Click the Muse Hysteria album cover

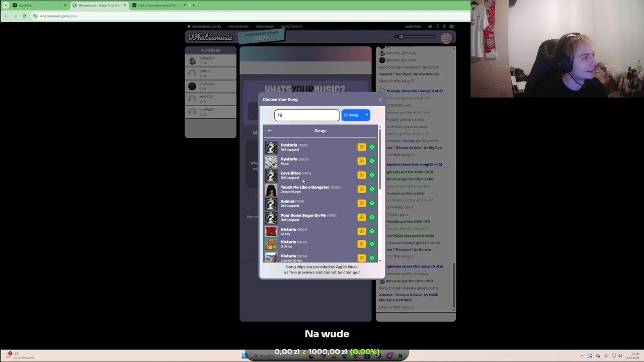click(271, 161)
